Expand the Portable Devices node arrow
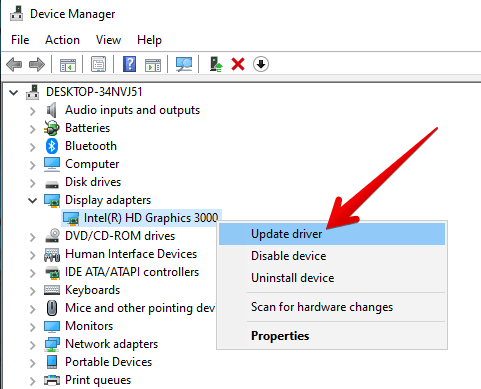This screenshot has width=481, height=389. point(32,363)
